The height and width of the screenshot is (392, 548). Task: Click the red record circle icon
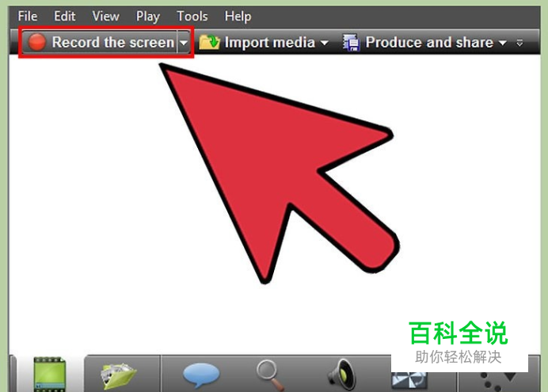point(36,42)
